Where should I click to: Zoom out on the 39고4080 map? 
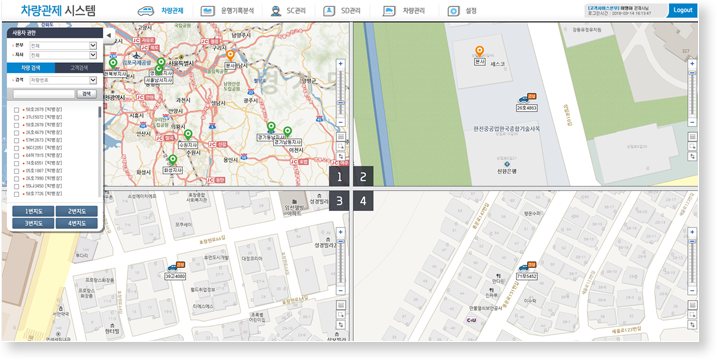coord(340,290)
